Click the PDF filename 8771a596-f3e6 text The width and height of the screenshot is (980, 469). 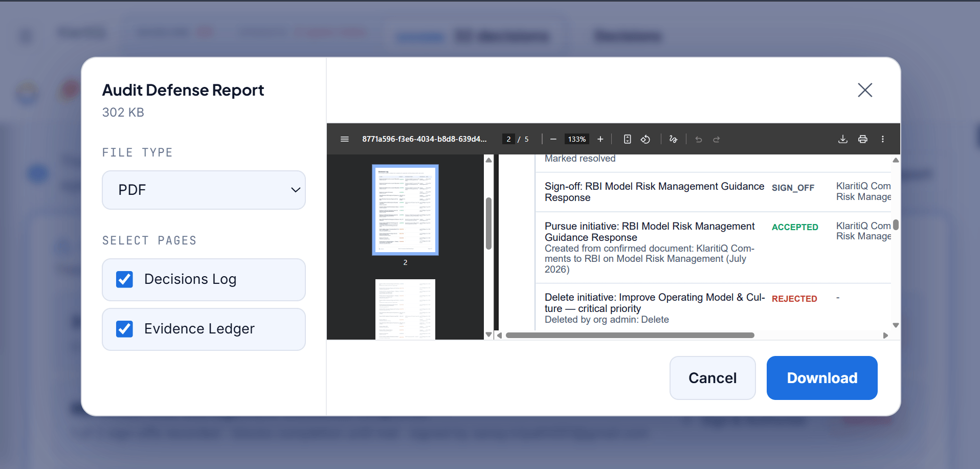[425, 139]
